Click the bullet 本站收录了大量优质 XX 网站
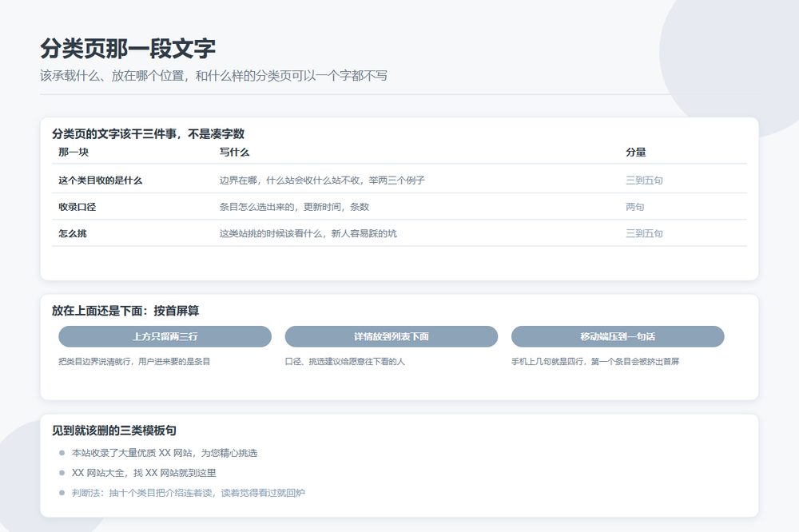This screenshot has height=532, width=799. 164,453
